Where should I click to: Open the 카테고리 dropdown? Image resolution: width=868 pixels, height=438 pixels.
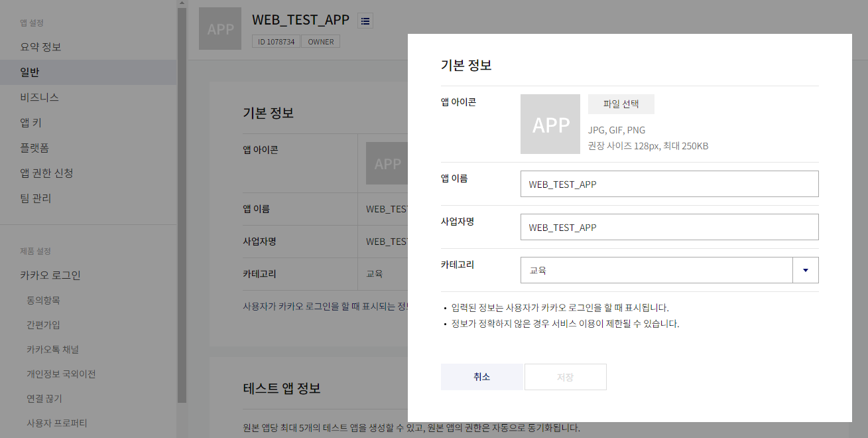click(x=670, y=270)
